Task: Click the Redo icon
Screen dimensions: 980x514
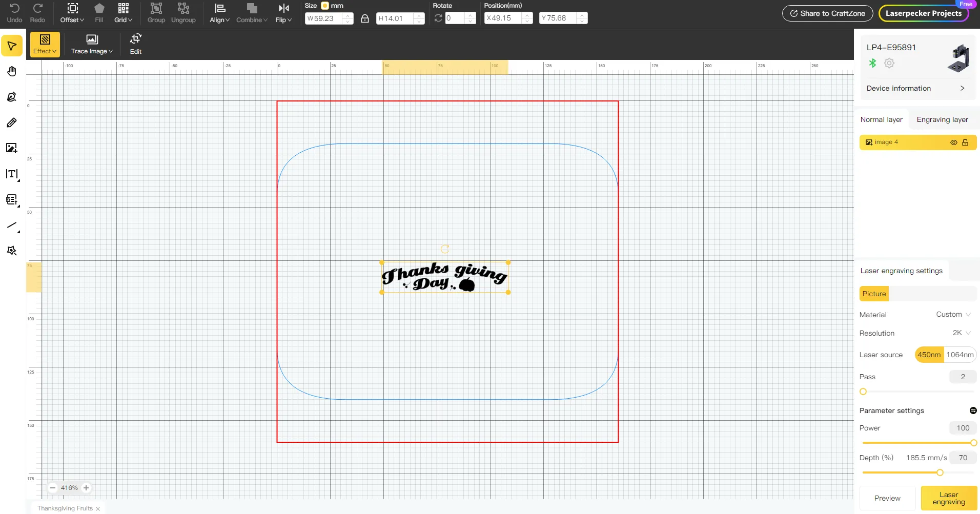Action: [37, 13]
